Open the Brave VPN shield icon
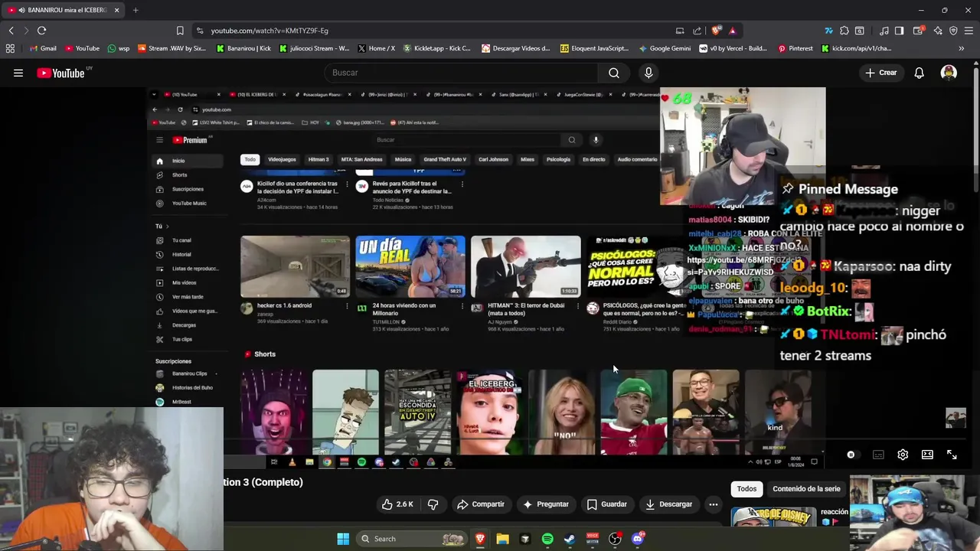 (x=953, y=31)
